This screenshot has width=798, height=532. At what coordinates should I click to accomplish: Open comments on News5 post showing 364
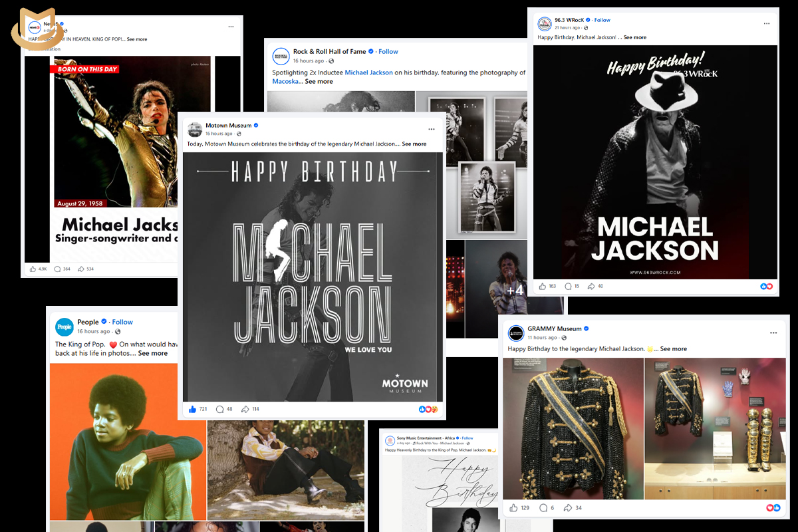(58, 269)
